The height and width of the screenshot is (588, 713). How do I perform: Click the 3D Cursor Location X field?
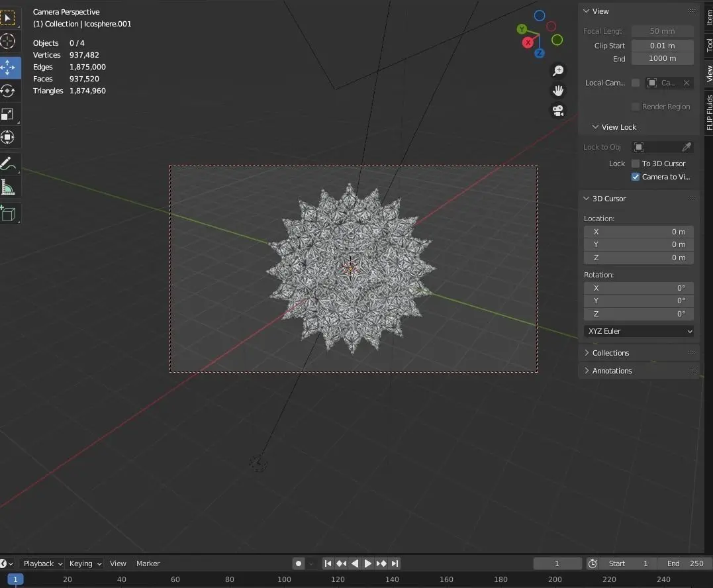tap(638, 232)
